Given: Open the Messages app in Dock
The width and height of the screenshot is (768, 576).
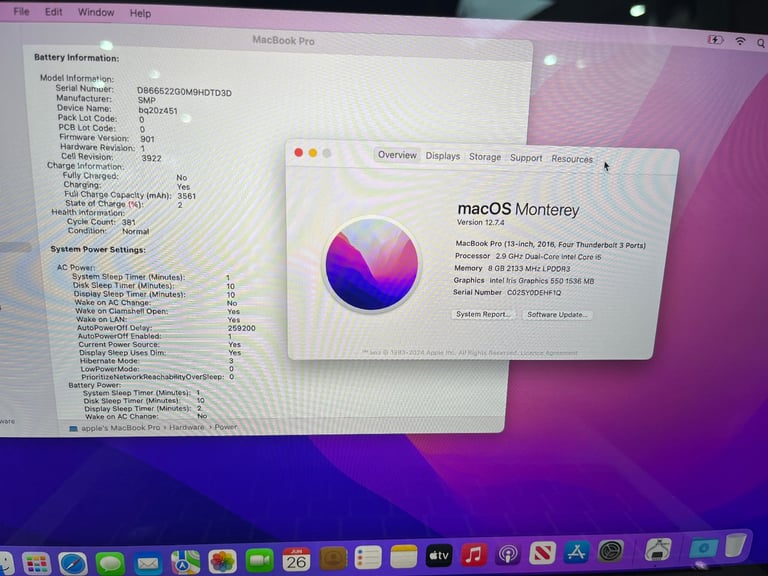Looking at the screenshot, I should 110,562.
